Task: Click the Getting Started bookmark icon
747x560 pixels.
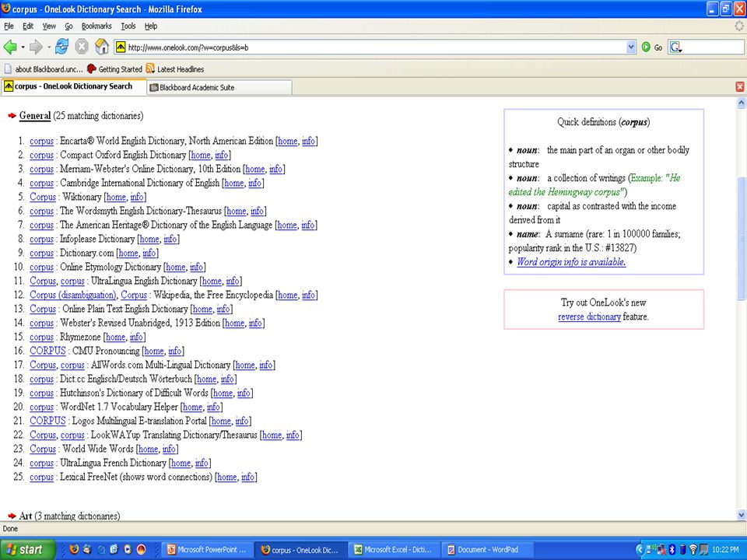Action: (x=92, y=68)
